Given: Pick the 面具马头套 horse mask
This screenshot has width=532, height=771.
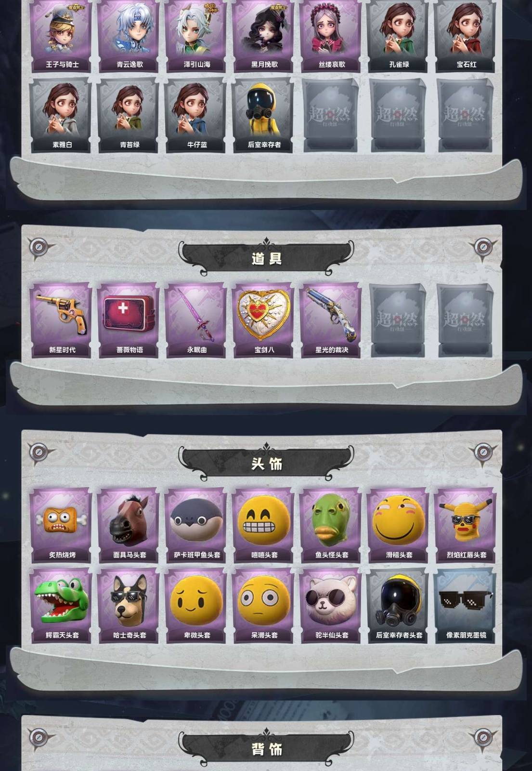Looking at the screenshot, I should point(129,525).
